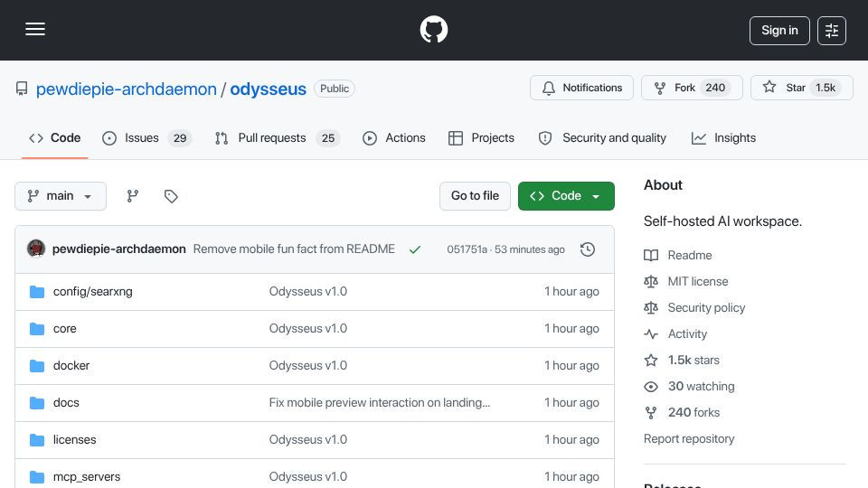
Task: Click Report repository link
Action: [x=689, y=439]
